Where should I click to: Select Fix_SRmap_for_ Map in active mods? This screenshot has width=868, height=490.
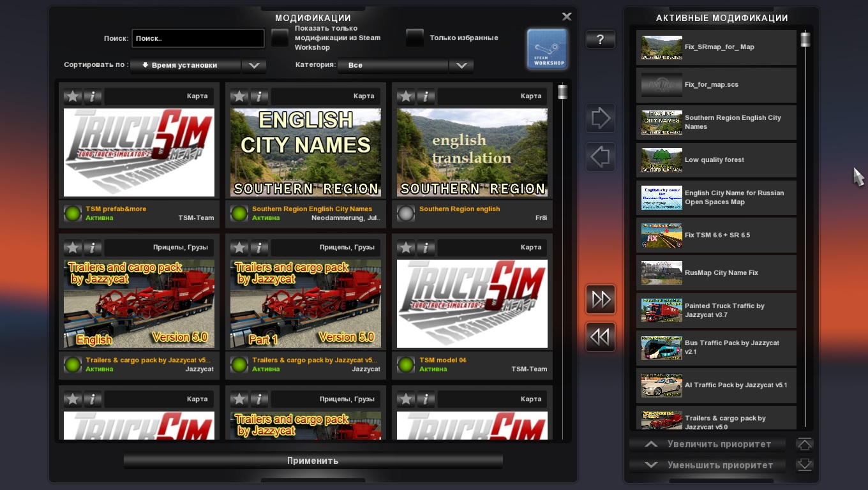point(716,47)
